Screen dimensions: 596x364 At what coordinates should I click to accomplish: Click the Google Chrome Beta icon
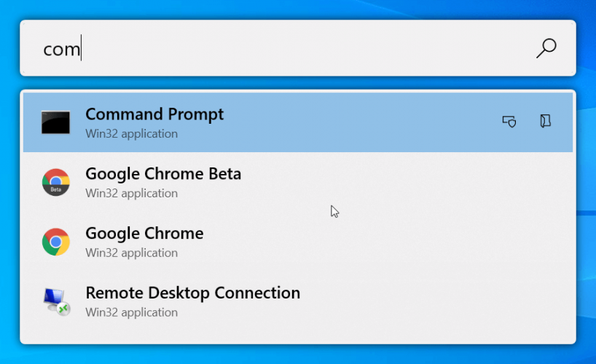click(56, 182)
